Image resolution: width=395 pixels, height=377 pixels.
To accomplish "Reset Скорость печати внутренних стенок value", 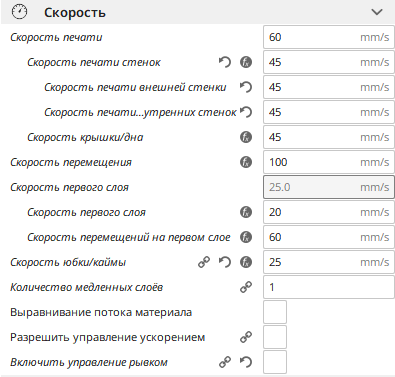I will click(246, 112).
